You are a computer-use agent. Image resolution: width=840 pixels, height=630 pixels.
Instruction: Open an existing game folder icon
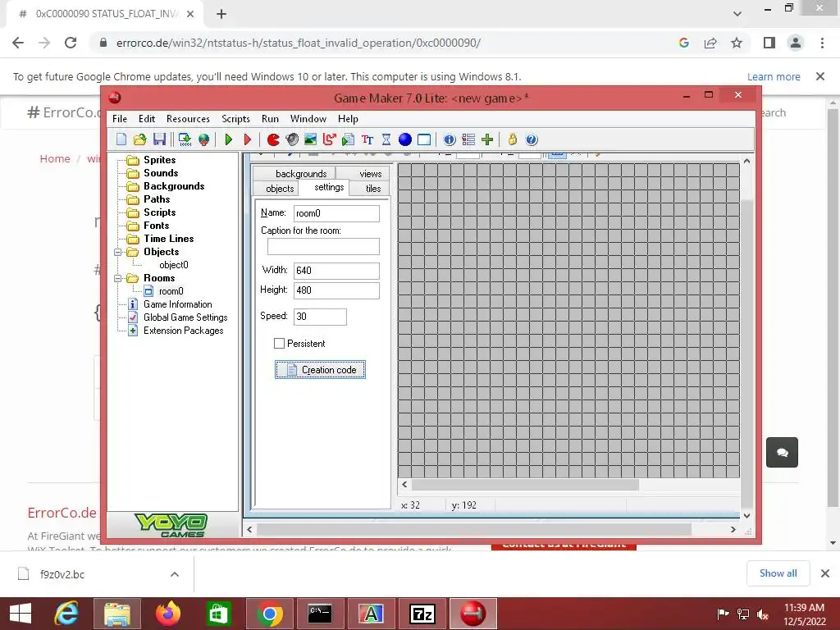click(x=139, y=139)
